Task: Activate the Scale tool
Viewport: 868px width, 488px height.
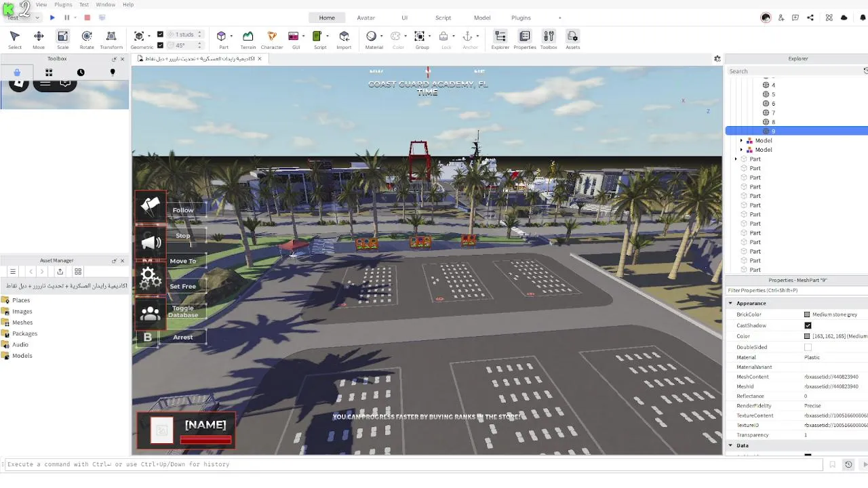Action: 62,40
